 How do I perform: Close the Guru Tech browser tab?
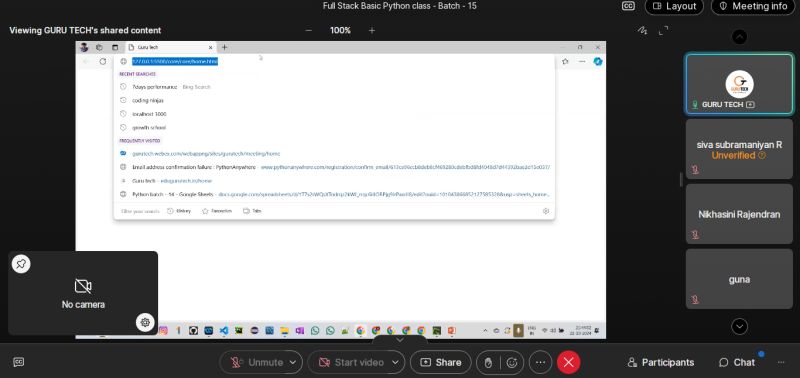210,47
